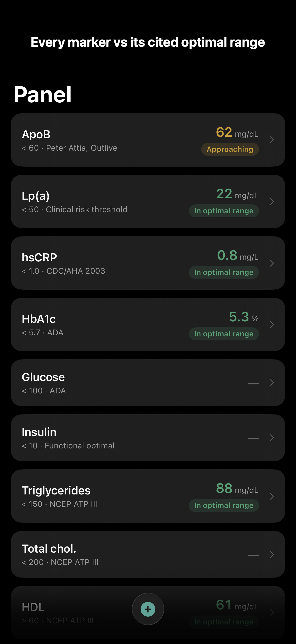Open the Triglycerides 88 mg/dL reading
The image size is (296, 644).
[x=237, y=488]
